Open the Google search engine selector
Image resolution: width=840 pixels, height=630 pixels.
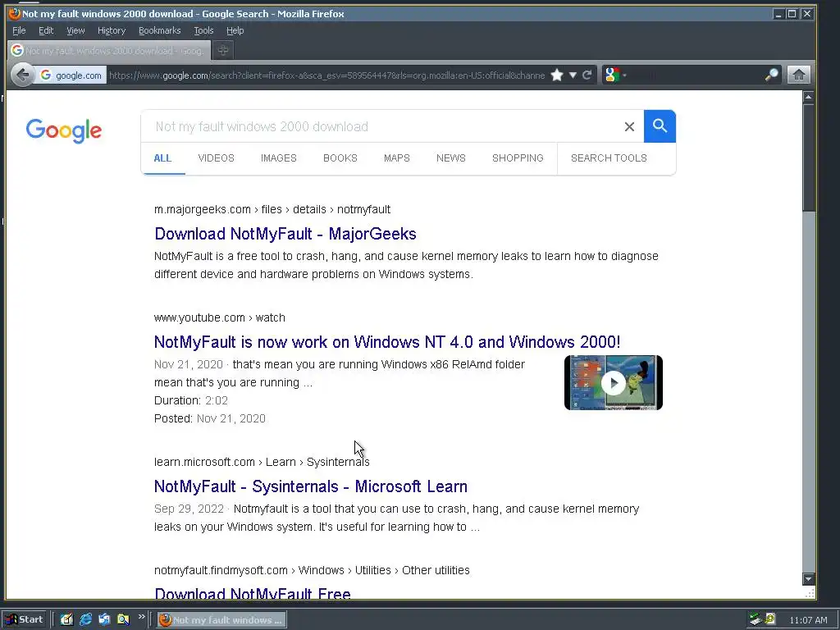[x=615, y=75]
